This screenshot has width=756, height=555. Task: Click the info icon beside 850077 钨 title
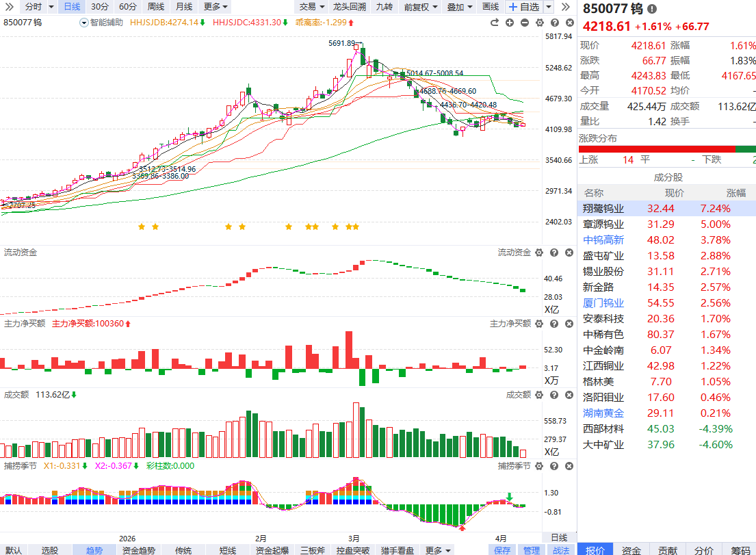pyautogui.click(x=652, y=9)
